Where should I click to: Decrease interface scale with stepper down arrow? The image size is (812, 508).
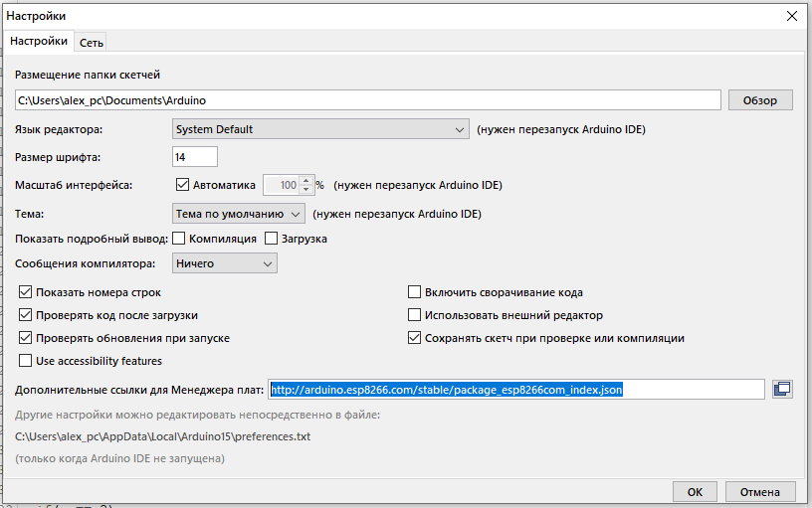click(305, 189)
